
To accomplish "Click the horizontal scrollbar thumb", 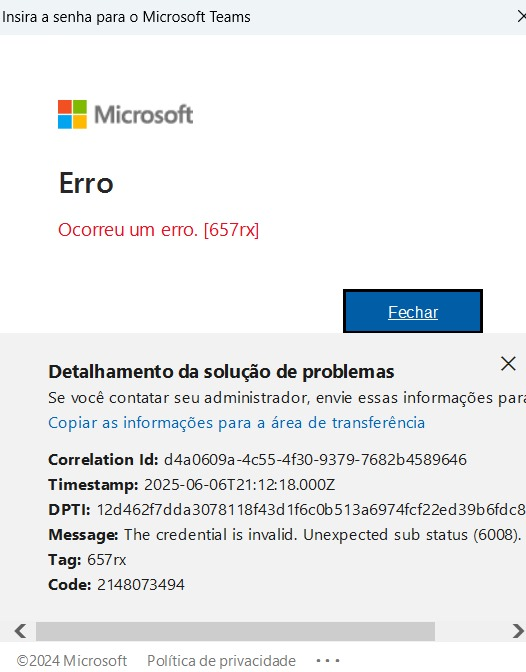I will tap(235, 631).
